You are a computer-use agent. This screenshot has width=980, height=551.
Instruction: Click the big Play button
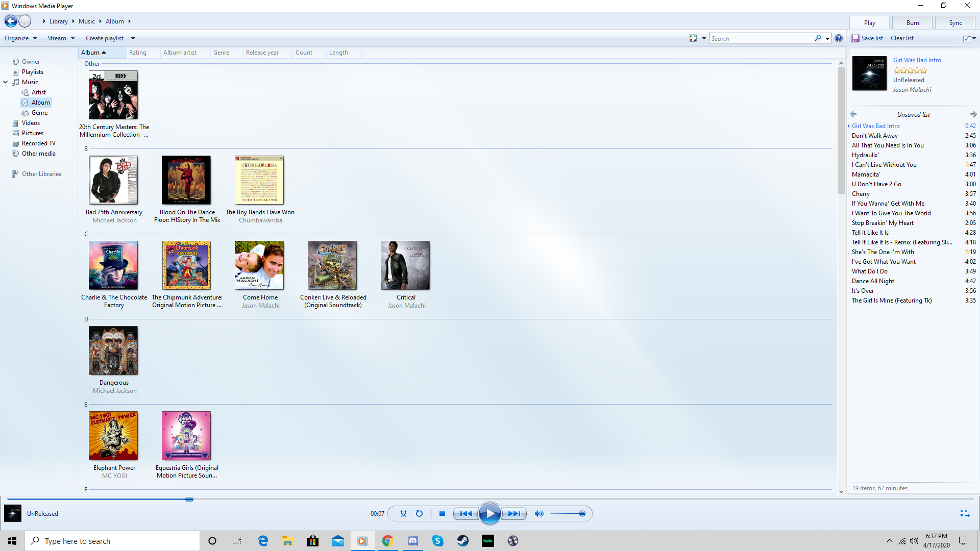tap(490, 514)
